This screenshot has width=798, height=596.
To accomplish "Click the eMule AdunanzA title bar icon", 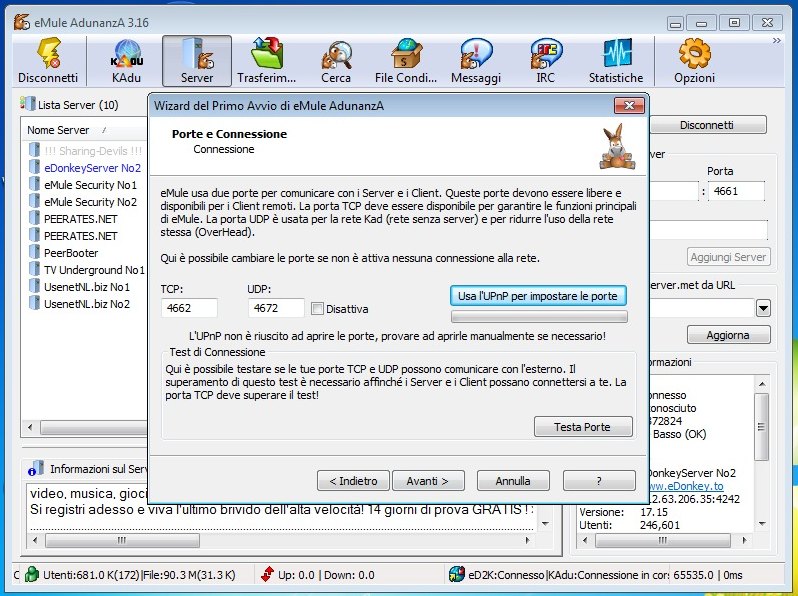I will 22,22.
